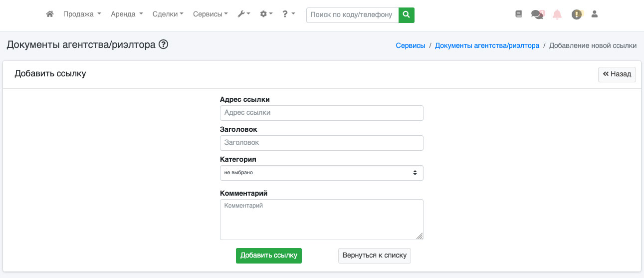
Task: Follow the Сервисы breadcrumb link
Action: (x=410, y=45)
